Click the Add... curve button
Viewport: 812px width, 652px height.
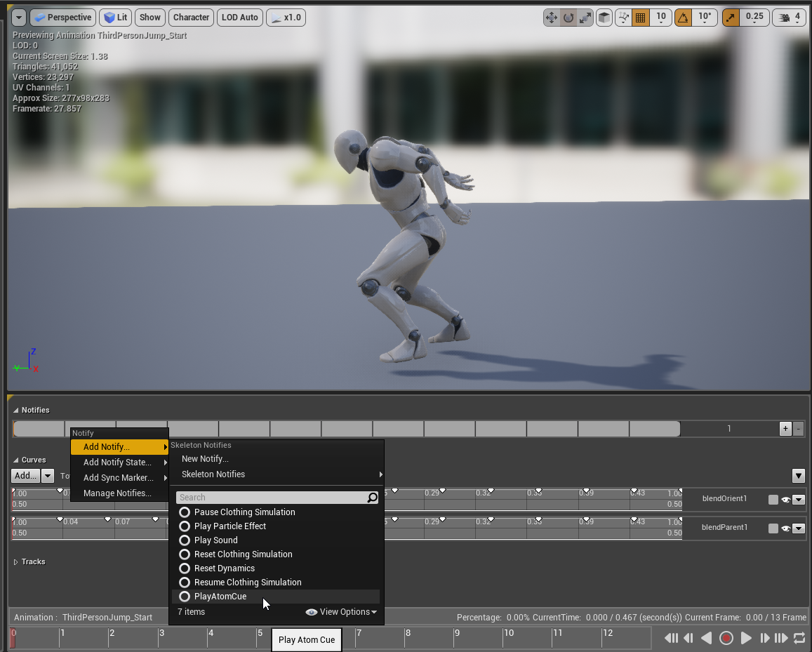tap(25, 475)
